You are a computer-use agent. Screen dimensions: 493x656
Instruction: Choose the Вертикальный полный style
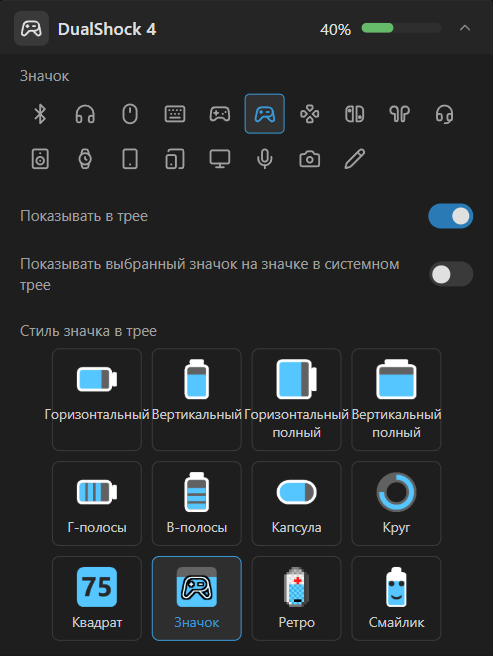(x=396, y=400)
